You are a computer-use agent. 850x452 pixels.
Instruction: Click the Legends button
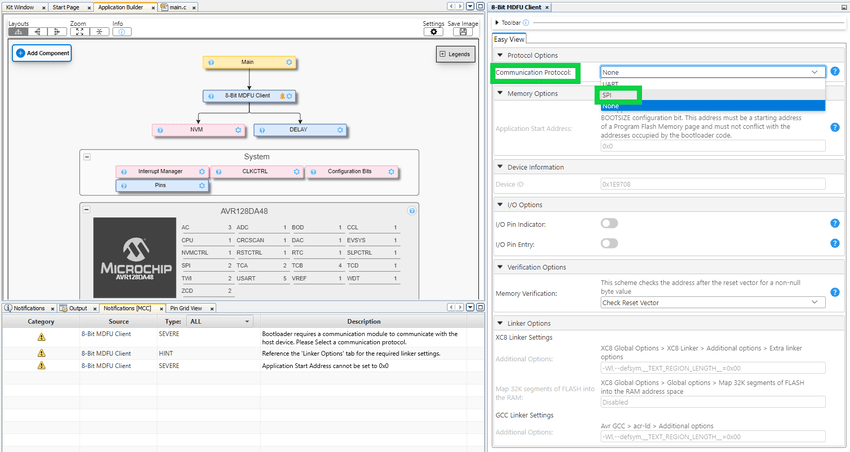(455, 54)
